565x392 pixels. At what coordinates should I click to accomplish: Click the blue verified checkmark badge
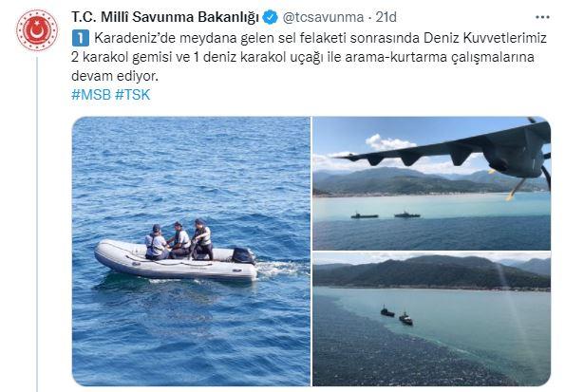click(271, 17)
